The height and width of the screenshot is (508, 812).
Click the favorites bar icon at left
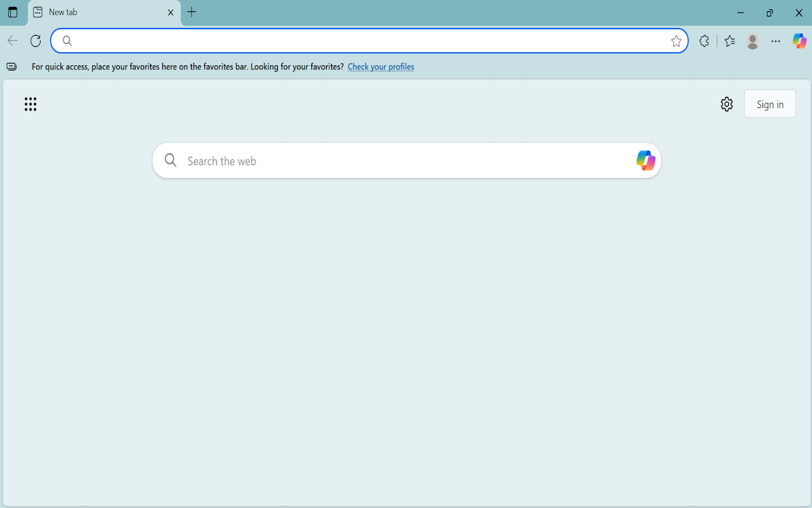coord(11,67)
